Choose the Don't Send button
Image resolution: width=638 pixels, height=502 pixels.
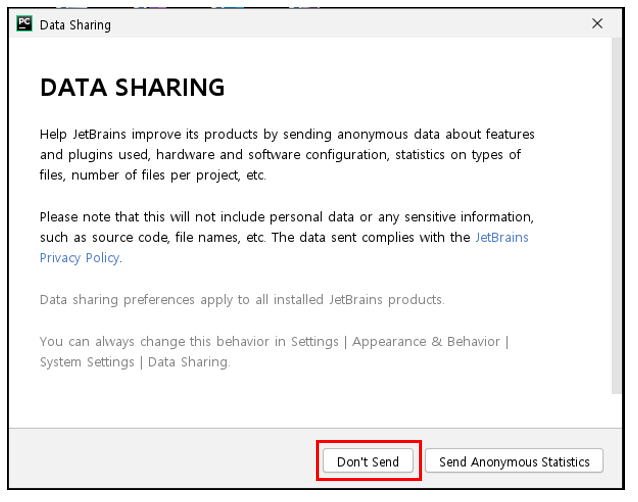point(368,461)
